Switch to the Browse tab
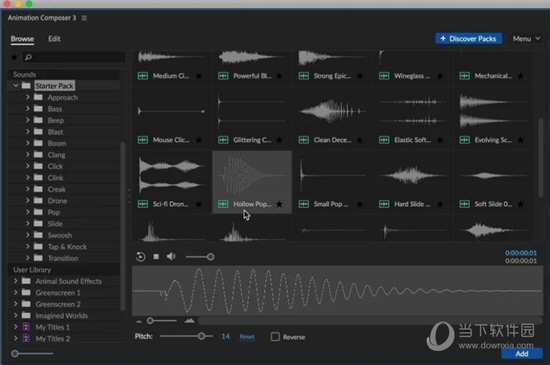Viewport: 550px width, 365px height. point(22,39)
